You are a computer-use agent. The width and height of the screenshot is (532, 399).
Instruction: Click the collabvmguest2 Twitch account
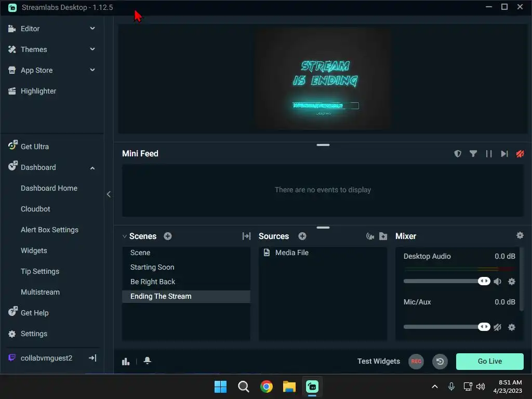[x=46, y=358]
